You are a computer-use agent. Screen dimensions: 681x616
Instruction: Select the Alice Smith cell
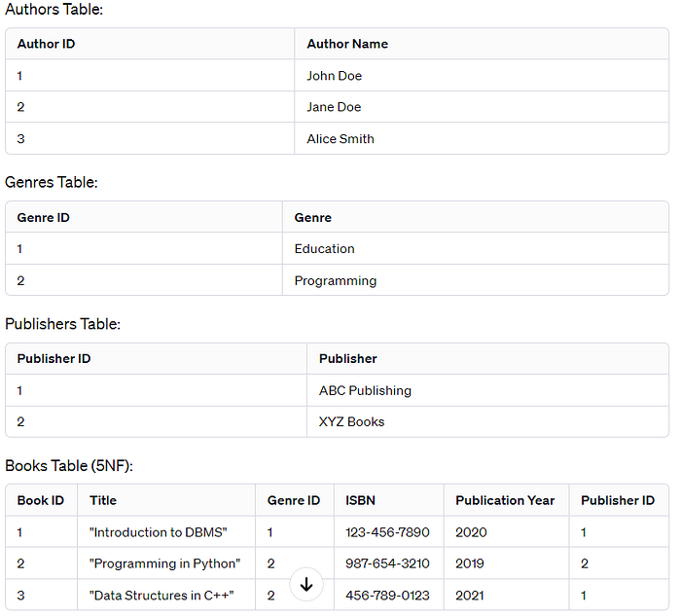(x=340, y=139)
